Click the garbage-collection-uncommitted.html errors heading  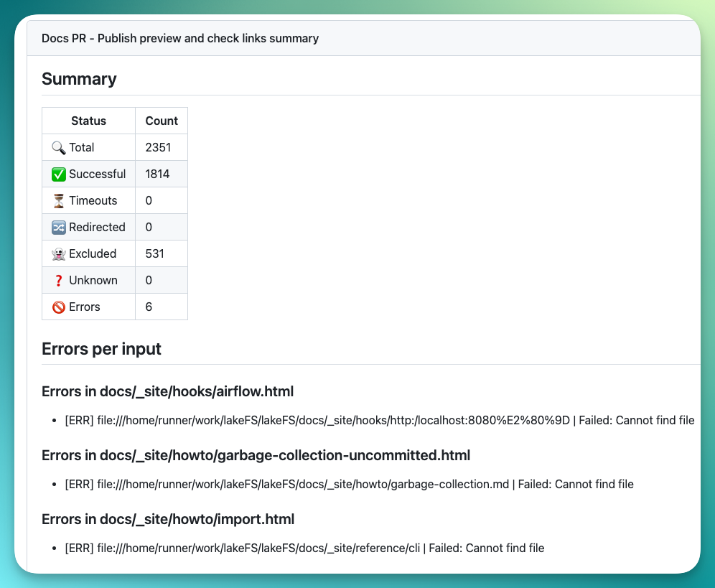pos(256,455)
